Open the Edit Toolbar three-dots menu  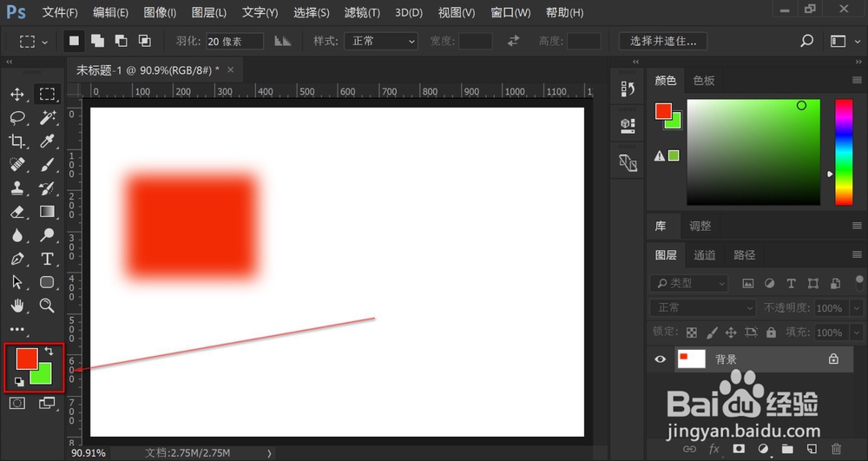point(17,329)
